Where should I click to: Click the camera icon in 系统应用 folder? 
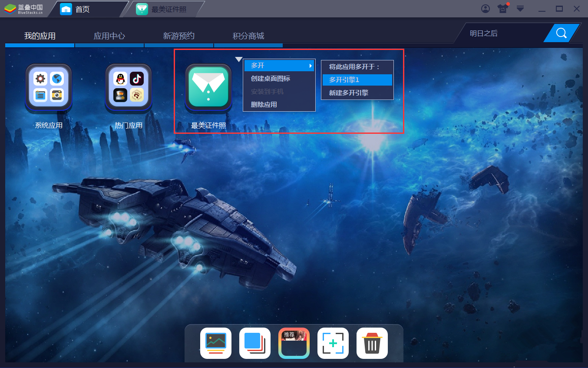coord(56,95)
